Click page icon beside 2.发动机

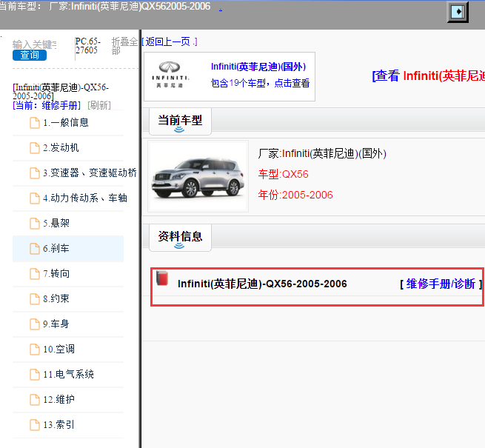click(x=35, y=148)
